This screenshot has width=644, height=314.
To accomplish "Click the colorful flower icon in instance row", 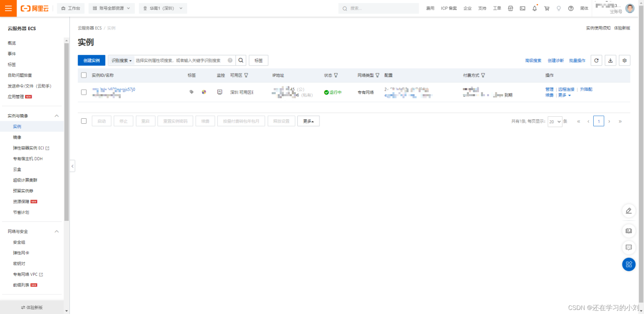I will (204, 92).
